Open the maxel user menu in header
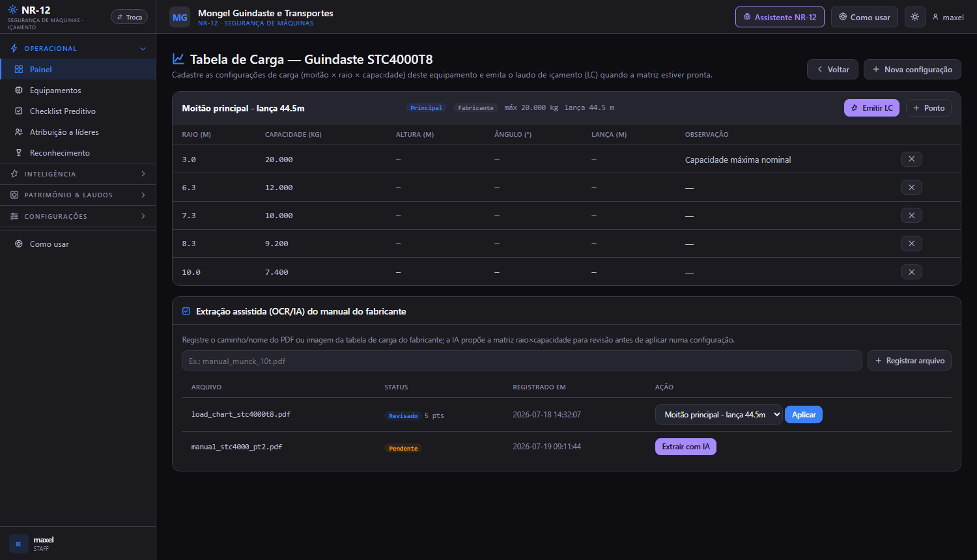 click(948, 18)
